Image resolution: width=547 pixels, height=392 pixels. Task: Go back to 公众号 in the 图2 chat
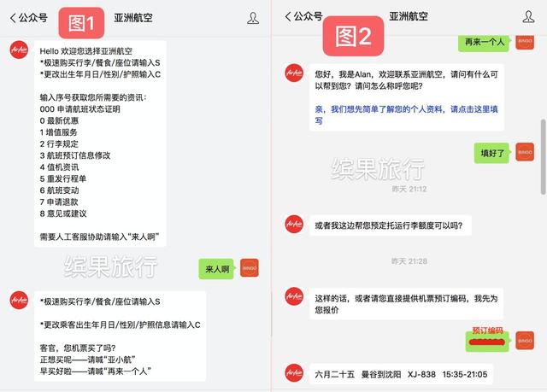[303, 16]
